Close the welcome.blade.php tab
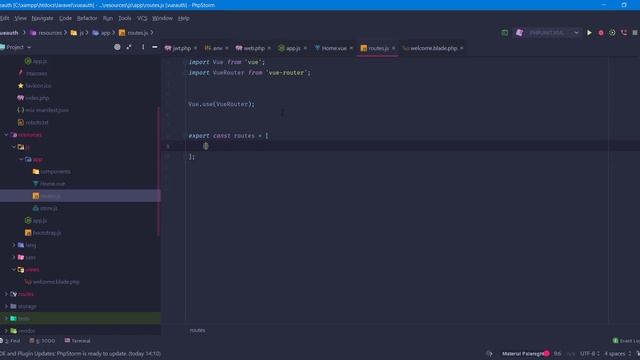640x360 pixels. pyautogui.click(x=462, y=48)
